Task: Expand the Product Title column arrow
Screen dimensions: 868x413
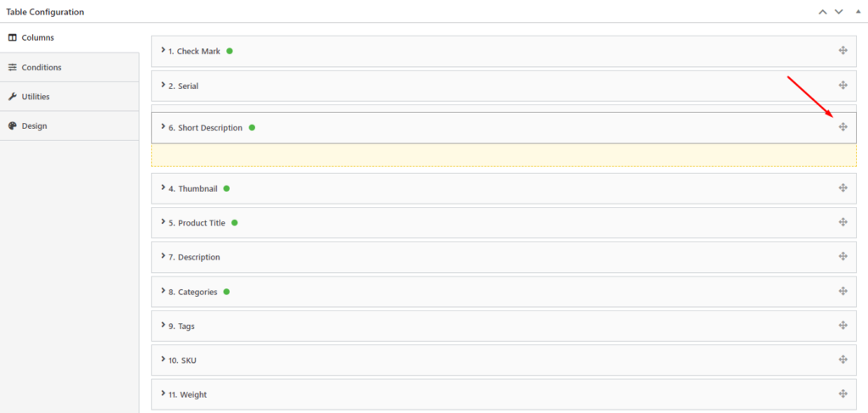Action: coord(163,222)
